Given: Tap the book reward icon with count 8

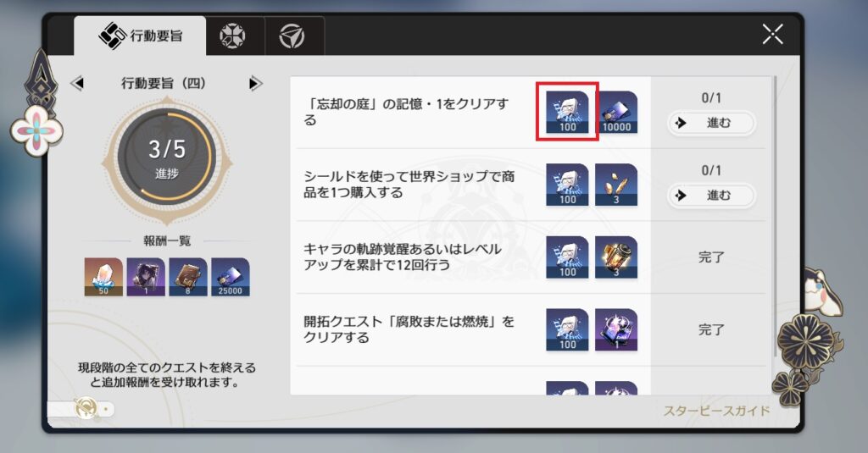Looking at the screenshot, I should point(188,277).
